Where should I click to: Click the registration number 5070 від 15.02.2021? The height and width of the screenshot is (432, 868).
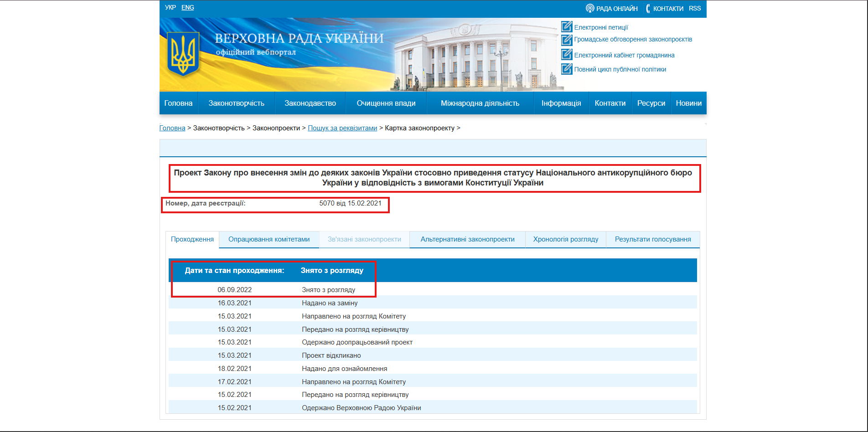point(350,203)
